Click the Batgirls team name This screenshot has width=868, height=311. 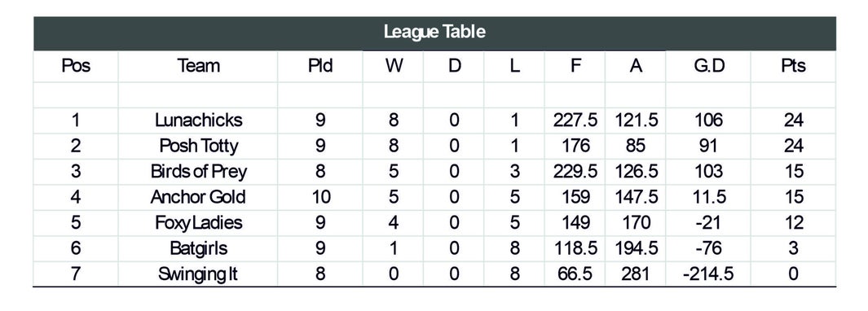click(198, 248)
